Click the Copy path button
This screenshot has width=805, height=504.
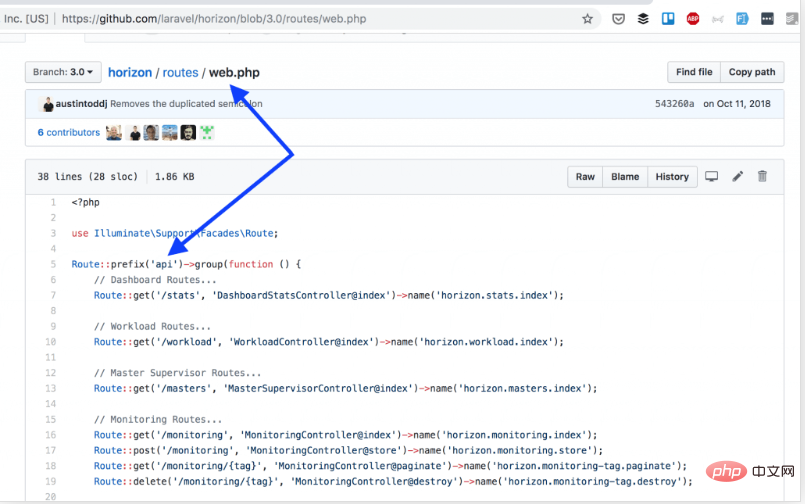click(x=752, y=72)
